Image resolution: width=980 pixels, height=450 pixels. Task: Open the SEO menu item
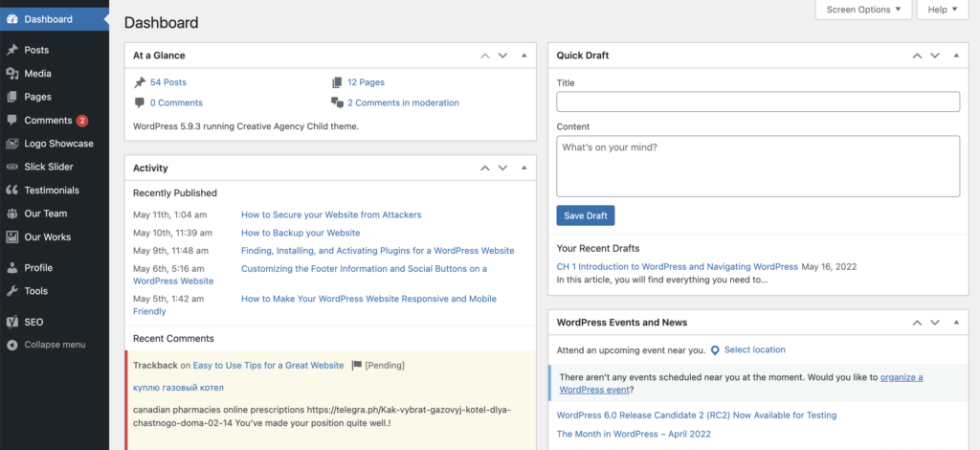coord(55,322)
